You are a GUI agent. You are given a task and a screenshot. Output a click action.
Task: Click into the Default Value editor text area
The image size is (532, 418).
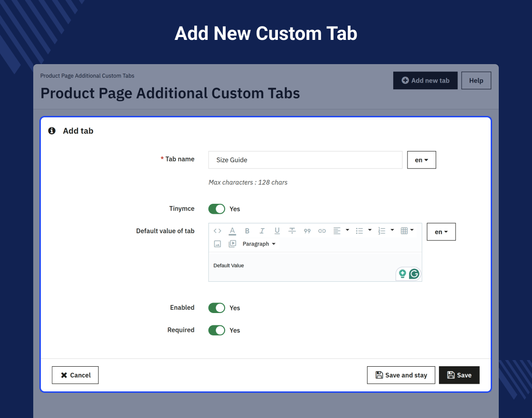point(315,266)
